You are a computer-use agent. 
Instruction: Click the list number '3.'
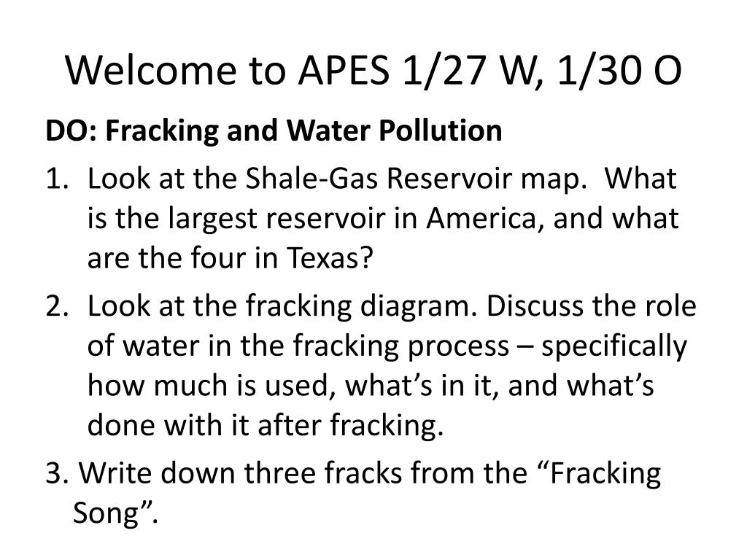pos(58,472)
